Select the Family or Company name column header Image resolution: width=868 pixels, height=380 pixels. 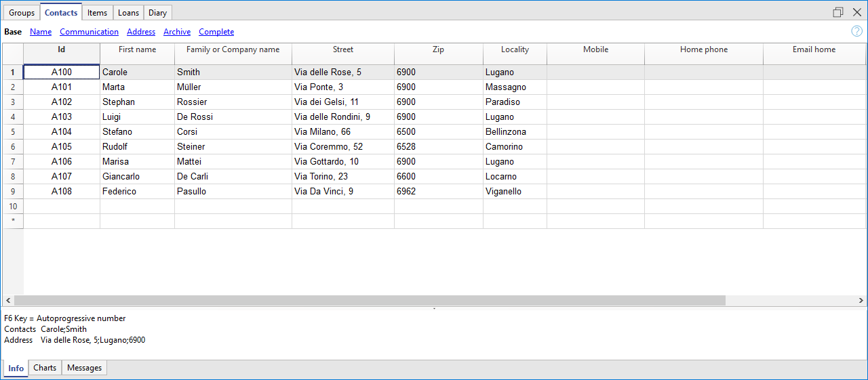point(233,49)
